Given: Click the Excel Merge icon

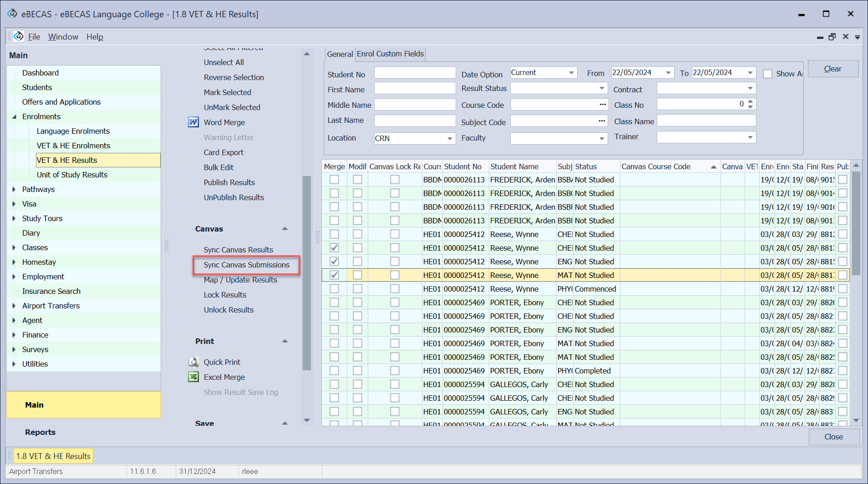Looking at the screenshot, I should 193,377.
